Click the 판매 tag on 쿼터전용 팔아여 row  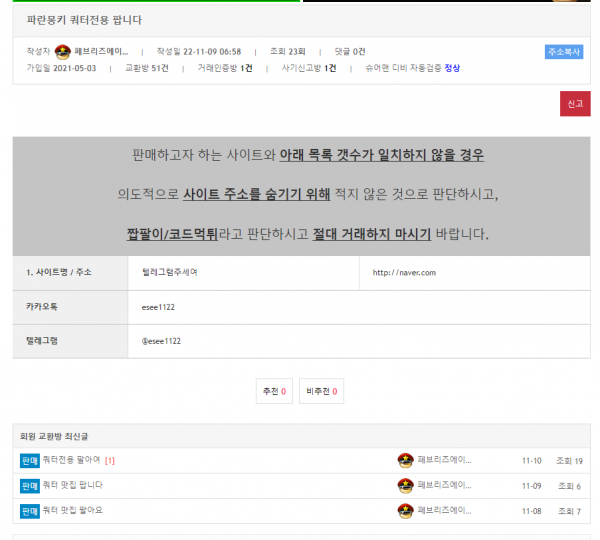pos(30,461)
